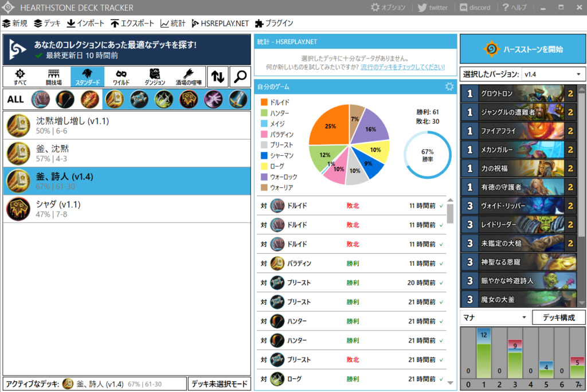Select the シャダ (v1.1) deck
Viewport: 587px width, 392px height.
pyautogui.click(x=127, y=209)
